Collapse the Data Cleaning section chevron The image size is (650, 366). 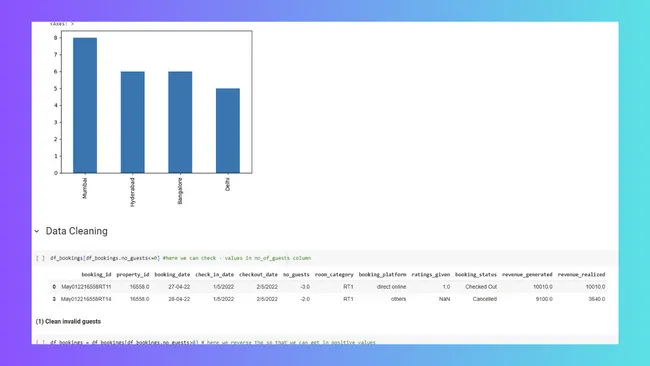[37, 231]
